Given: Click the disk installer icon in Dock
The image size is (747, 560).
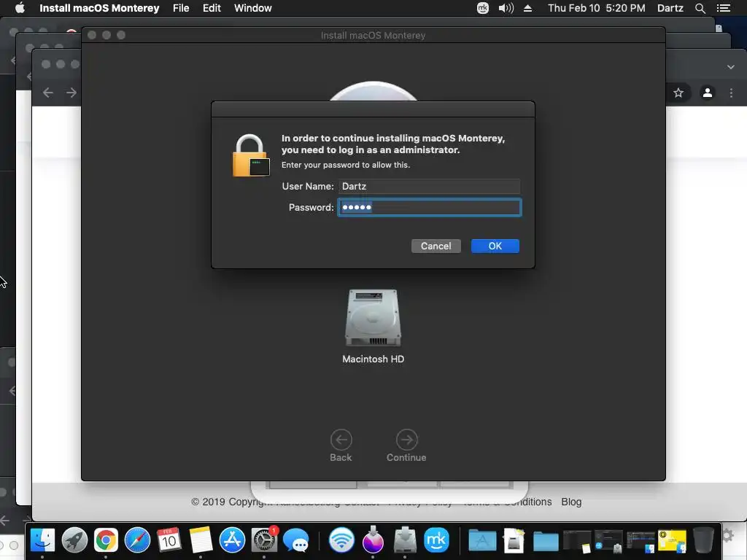Looking at the screenshot, I should (x=405, y=540).
